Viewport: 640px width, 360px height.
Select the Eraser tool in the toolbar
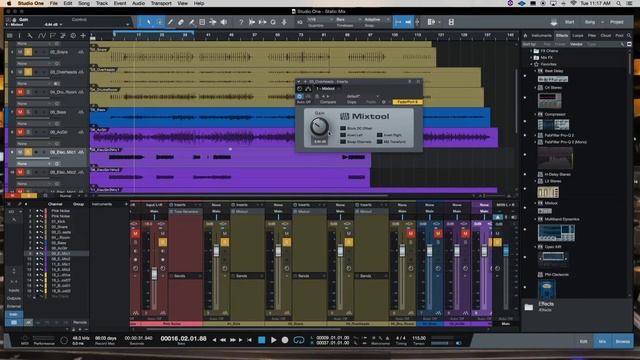tap(181, 22)
